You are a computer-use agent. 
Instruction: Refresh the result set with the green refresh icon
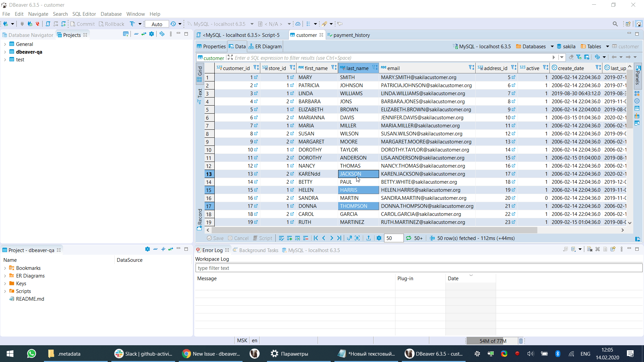pos(409,238)
